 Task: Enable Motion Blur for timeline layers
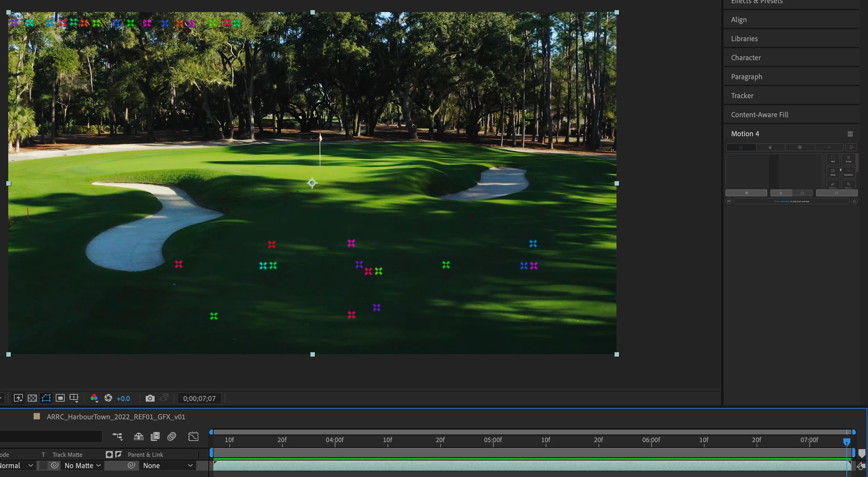click(171, 436)
